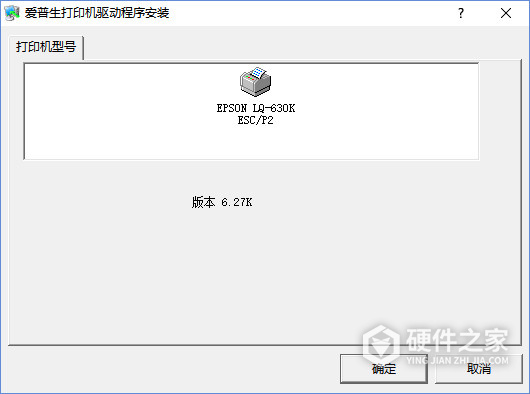The width and height of the screenshot is (530, 394).
Task: Close the Epson driver installer dialog
Action: 506,13
